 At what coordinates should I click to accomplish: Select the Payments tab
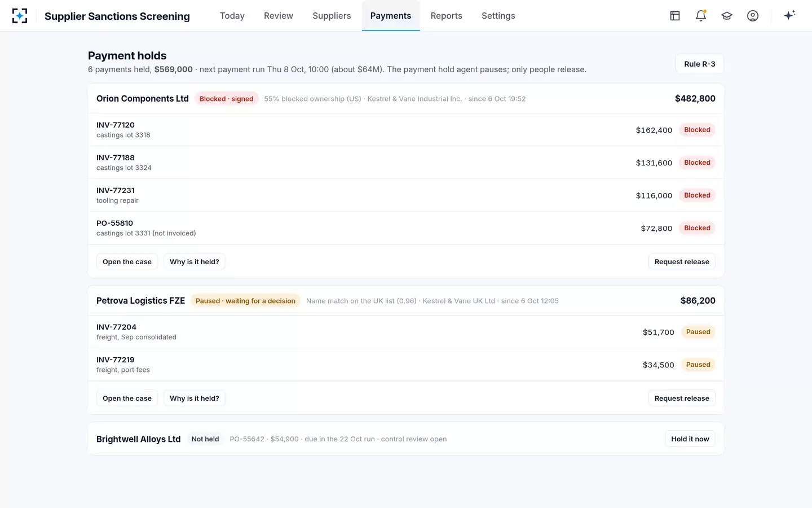[x=391, y=16]
